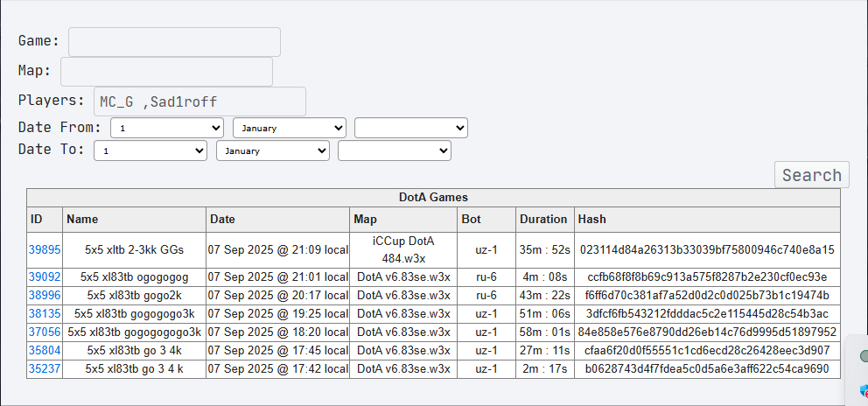Click date 07 Sep 2025 @ 17:45 local

coord(278,350)
